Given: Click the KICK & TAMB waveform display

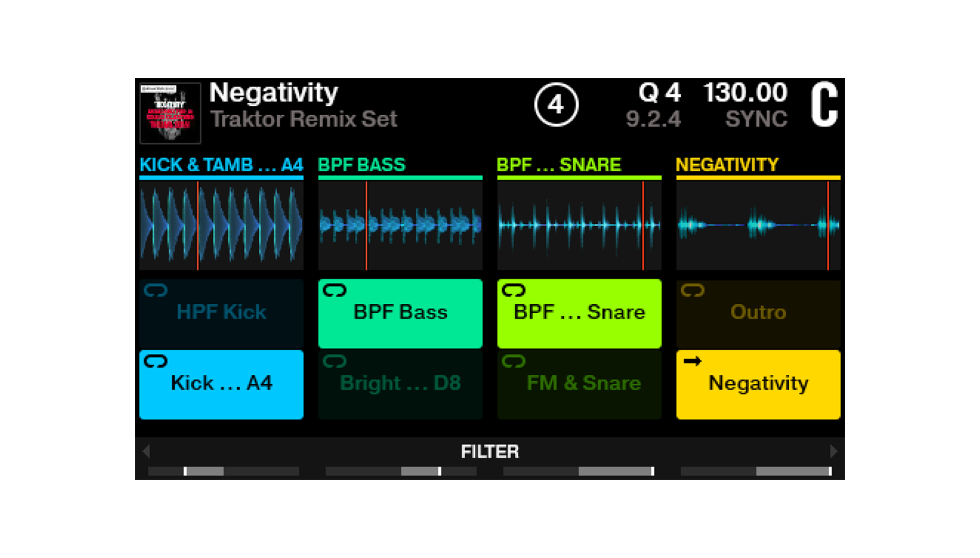Looking at the screenshot, I should point(221,225).
